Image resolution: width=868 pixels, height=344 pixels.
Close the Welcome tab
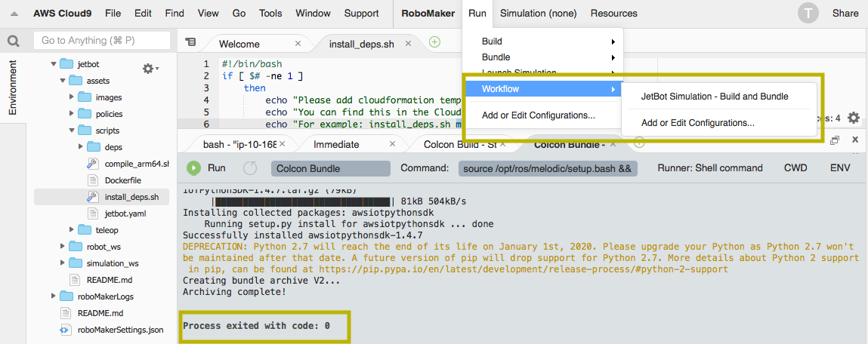pyautogui.click(x=298, y=43)
